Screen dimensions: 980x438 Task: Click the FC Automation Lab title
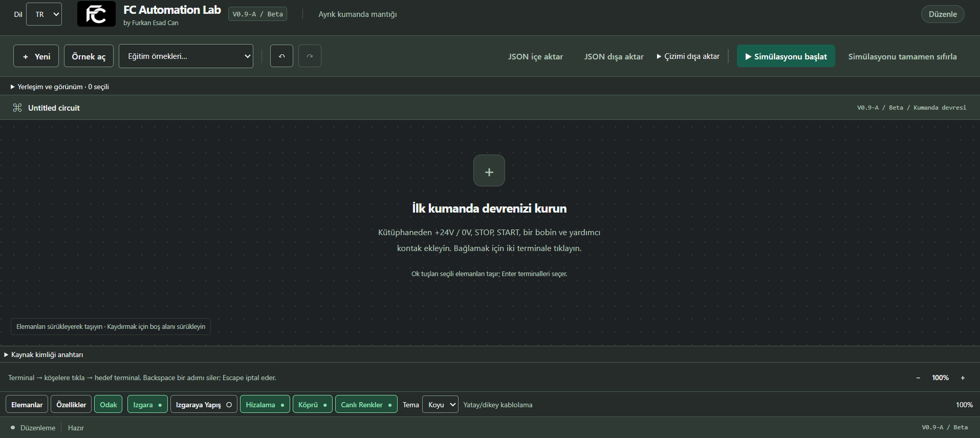pos(172,10)
